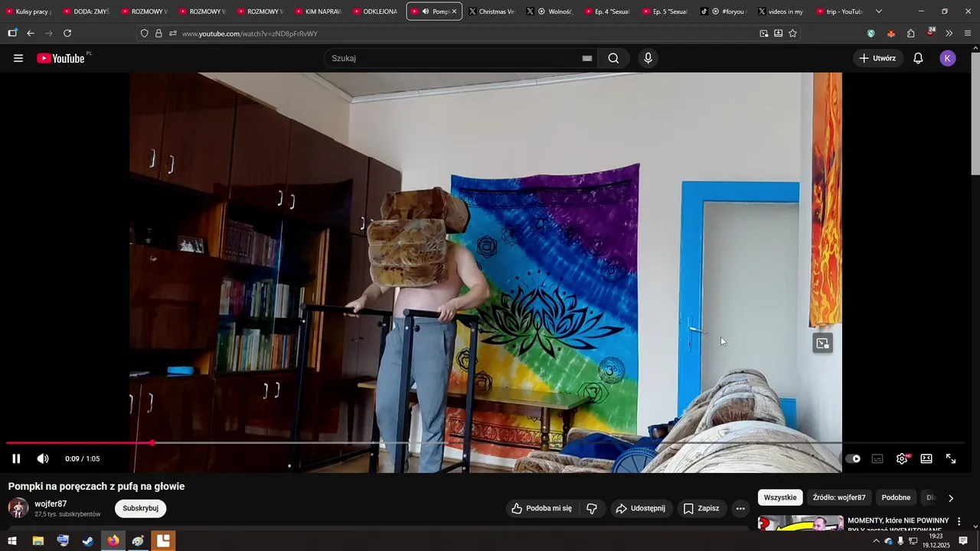Bookmark this page with the star

click(x=792, y=34)
